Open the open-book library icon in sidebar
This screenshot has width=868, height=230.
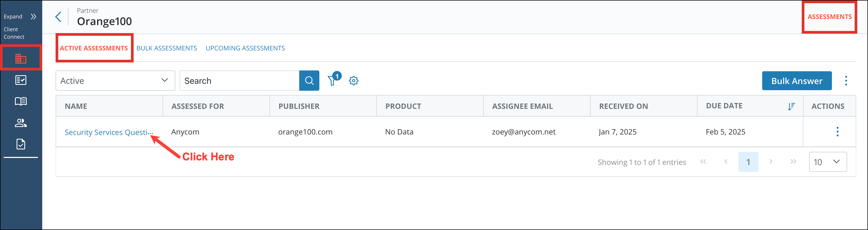pos(21,101)
